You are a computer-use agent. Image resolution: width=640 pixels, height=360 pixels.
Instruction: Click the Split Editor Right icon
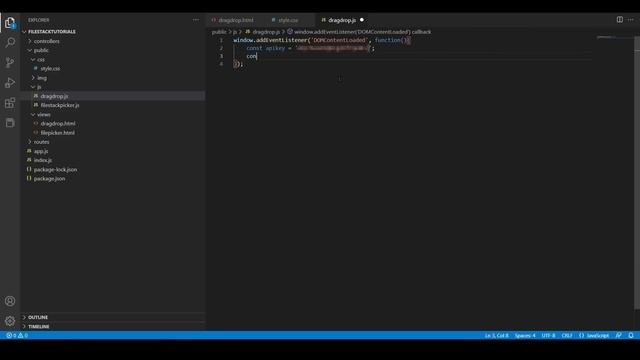pyautogui.click(x=620, y=20)
